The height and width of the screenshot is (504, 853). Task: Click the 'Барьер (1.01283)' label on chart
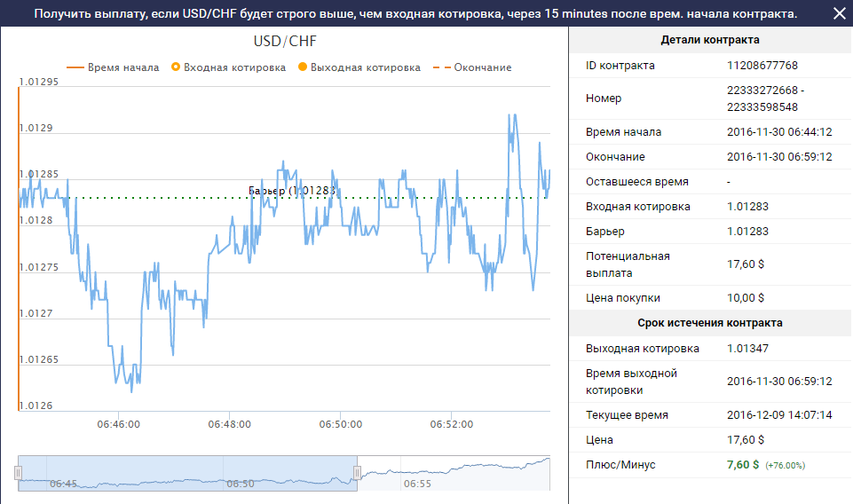click(292, 191)
